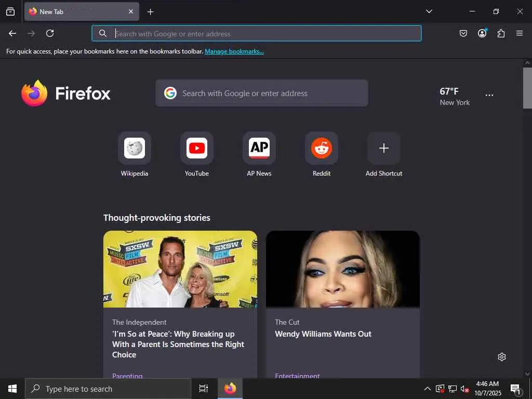Click the Google icon in page search
The width and height of the screenshot is (532, 399).
[170, 93]
